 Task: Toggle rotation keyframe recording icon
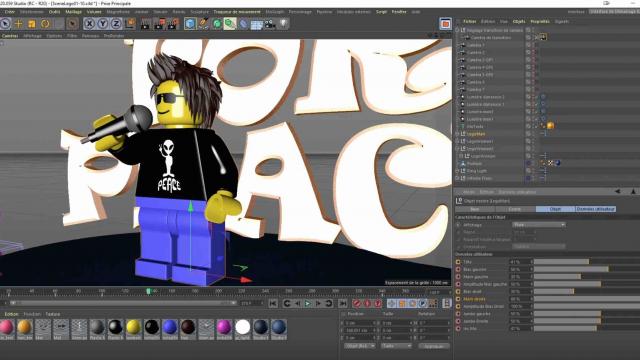coord(413,303)
